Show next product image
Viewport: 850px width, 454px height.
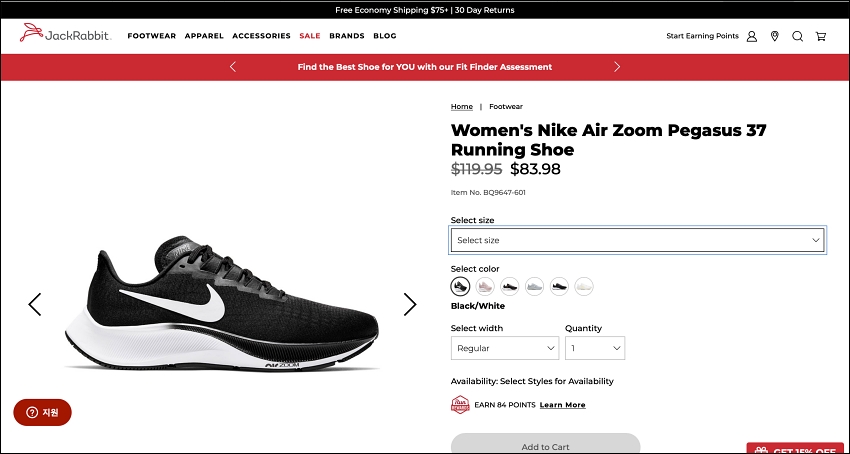pyautogui.click(x=410, y=304)
